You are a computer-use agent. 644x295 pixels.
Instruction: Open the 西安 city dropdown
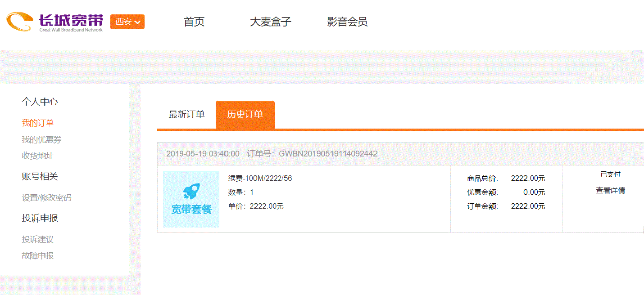pyautogui.click(x=127, y=22)
